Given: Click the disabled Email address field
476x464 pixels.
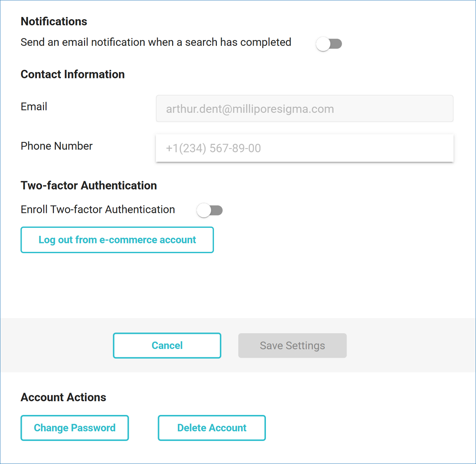Looking at the screenshot, I should (x=304, y=109).
